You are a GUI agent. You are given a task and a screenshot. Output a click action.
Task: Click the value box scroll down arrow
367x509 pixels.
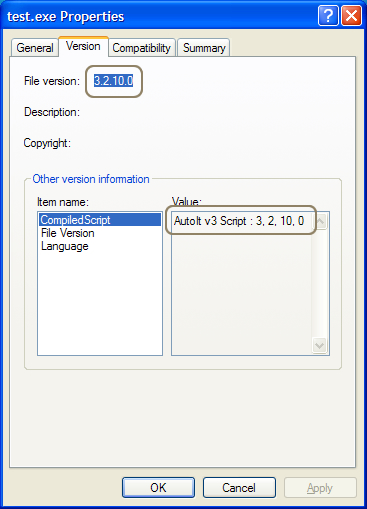pyautogui.click(x=320, y=345)
